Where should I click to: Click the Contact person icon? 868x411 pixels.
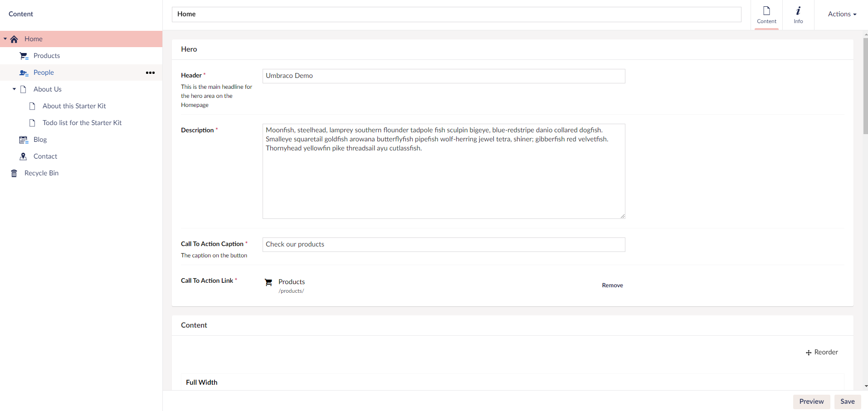23,156
